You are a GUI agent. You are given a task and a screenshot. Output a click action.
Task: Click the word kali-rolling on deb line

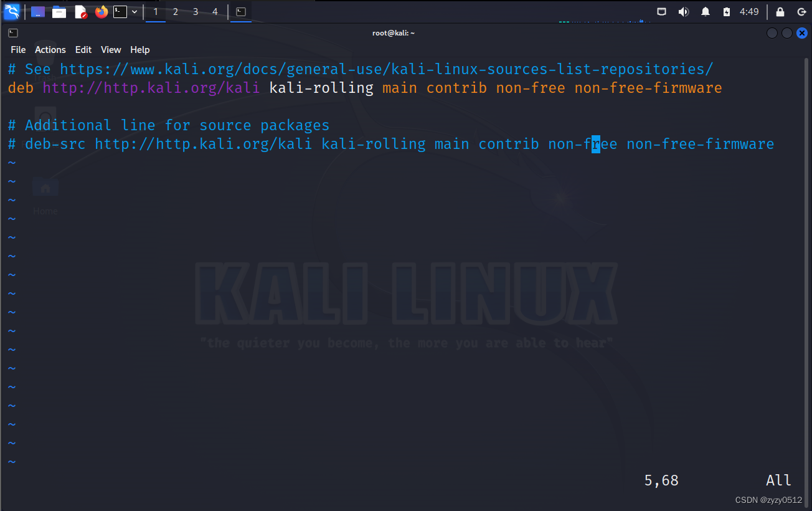click(321, 88)
